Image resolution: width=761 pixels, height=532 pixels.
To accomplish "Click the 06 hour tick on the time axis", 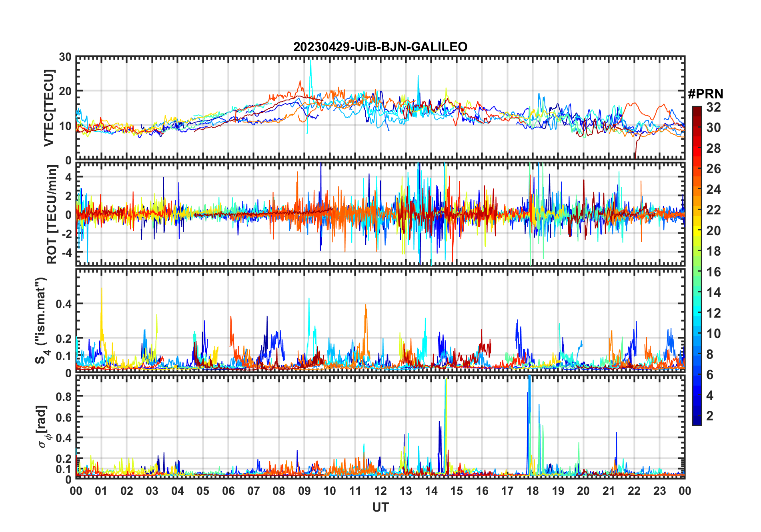I will 228,491.
